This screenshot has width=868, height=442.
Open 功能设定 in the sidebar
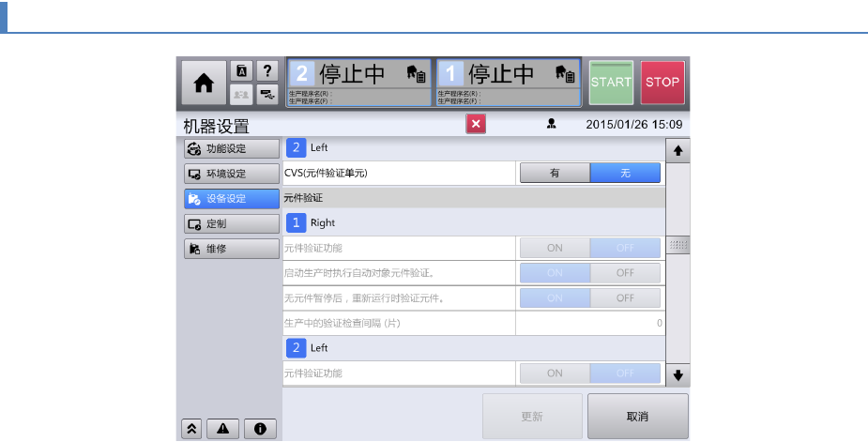coord(232,148)
